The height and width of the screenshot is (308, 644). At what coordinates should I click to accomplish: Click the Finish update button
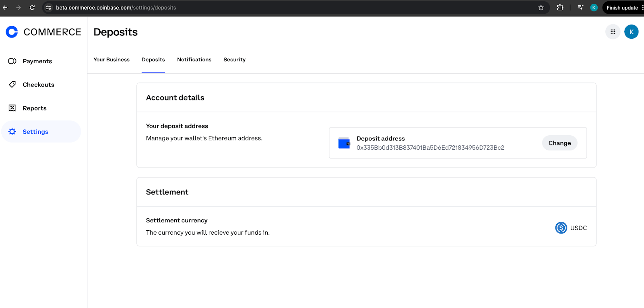click(x=622, y=8)
